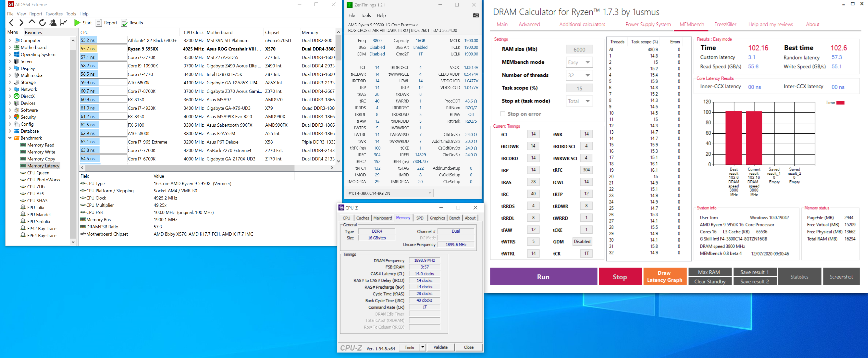Screen dimensions: 868x358
Task: Click the Statistics button
Action: click(x=799, y=276)
